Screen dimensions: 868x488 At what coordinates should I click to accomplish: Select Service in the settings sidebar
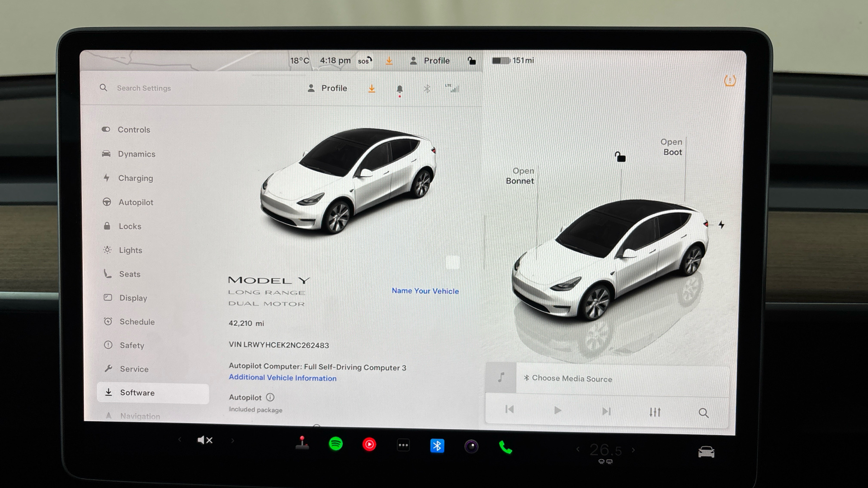[x=126, y=369]
